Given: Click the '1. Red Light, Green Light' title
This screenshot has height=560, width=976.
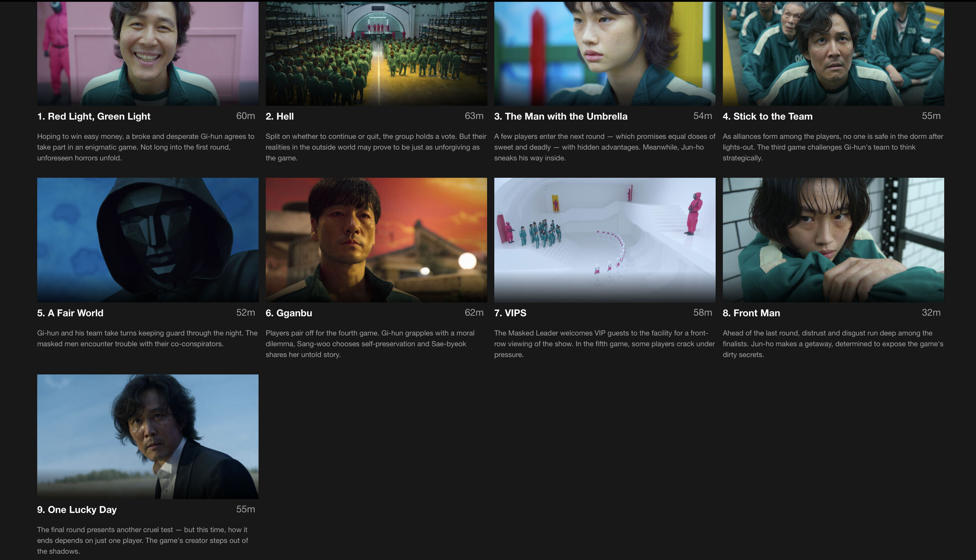Looking at the screenshot, I should tap(94, 116).
